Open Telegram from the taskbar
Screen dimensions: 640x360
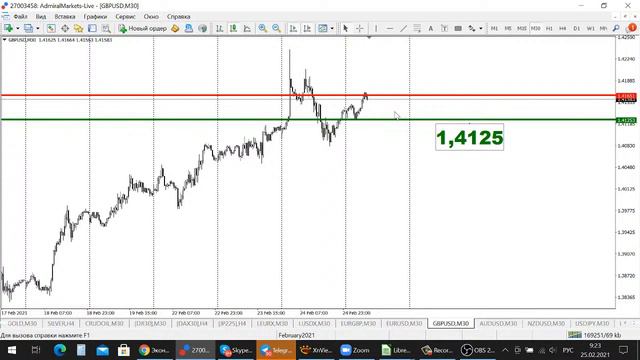pyautogui.click(x=276, y=350)
